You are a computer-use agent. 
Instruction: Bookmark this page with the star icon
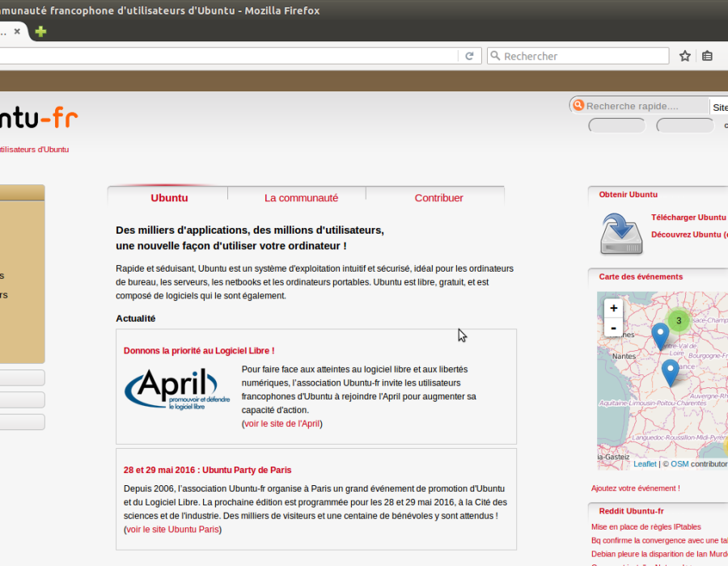point(685,56)
